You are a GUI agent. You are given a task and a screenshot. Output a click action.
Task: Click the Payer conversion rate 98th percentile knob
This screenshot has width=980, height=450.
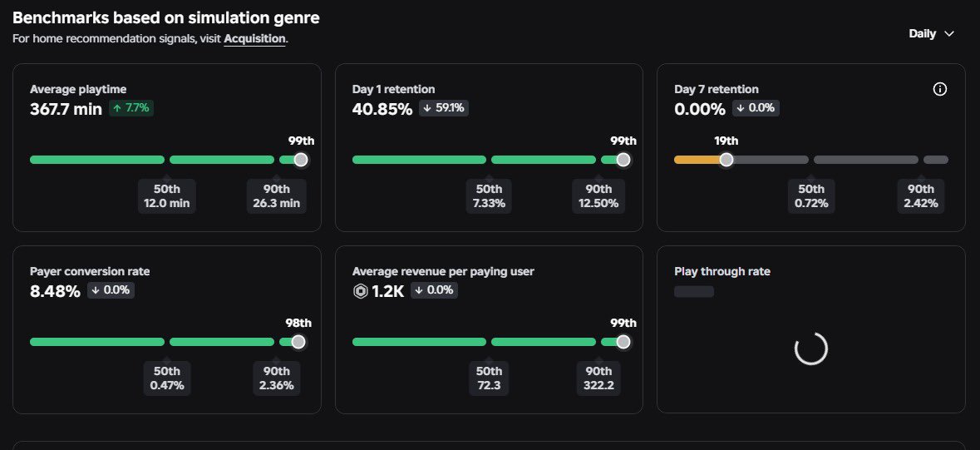[x=298, y=342]
